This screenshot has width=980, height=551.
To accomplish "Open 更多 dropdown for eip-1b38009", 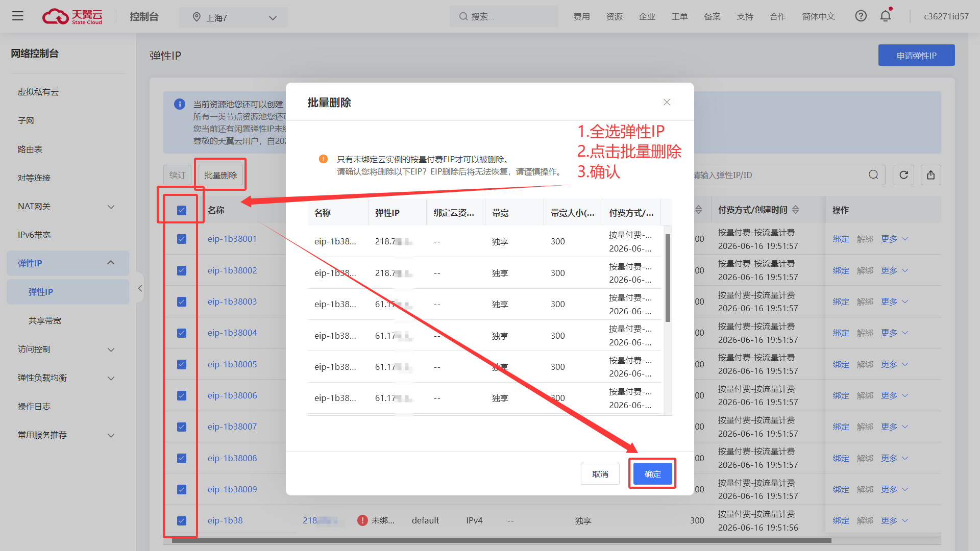I will (894, 489).
